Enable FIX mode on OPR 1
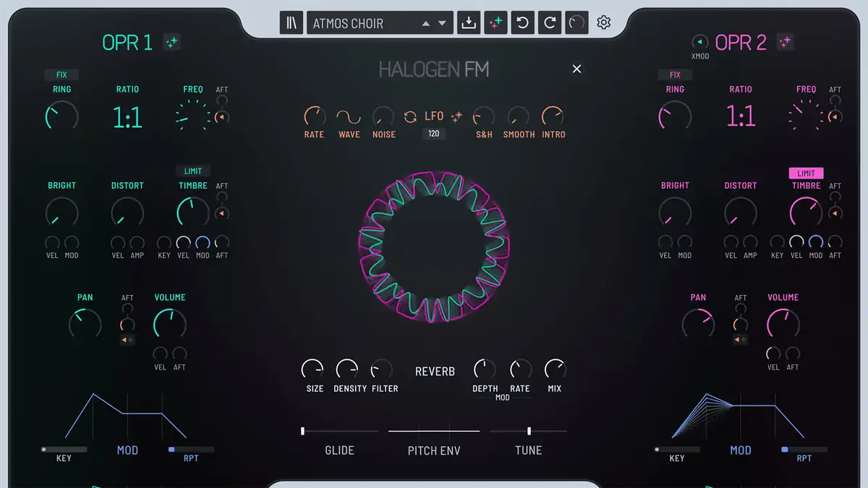868x488 pixels. pyautogui.click(x=61, y=74)
